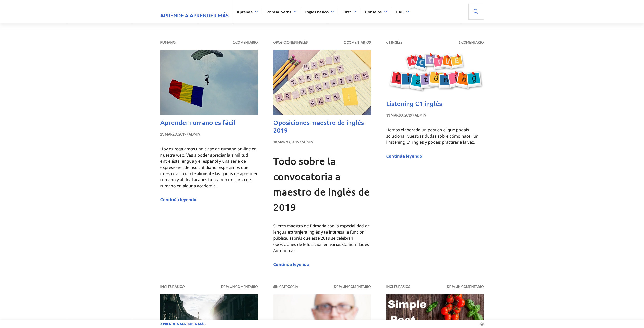Open Oposiciones maestro de inglés 2019 title
This screenshot has height=328, width=644.
(319, 127)
